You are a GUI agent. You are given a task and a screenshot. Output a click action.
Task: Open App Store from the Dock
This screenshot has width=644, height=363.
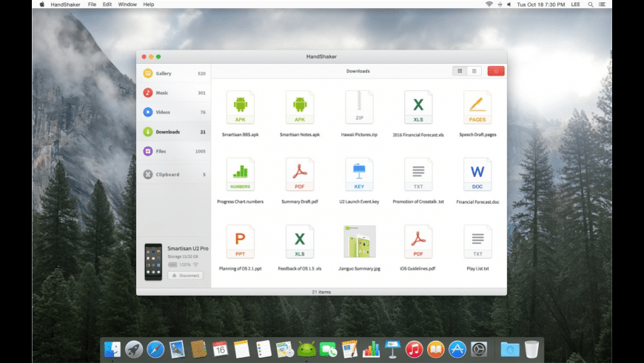click(x=457, y=350)
